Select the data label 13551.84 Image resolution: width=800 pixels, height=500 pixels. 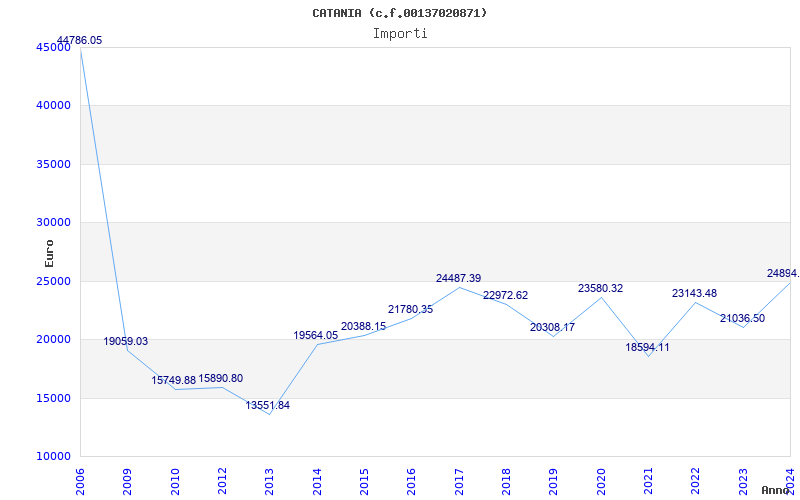coord(267,406)
